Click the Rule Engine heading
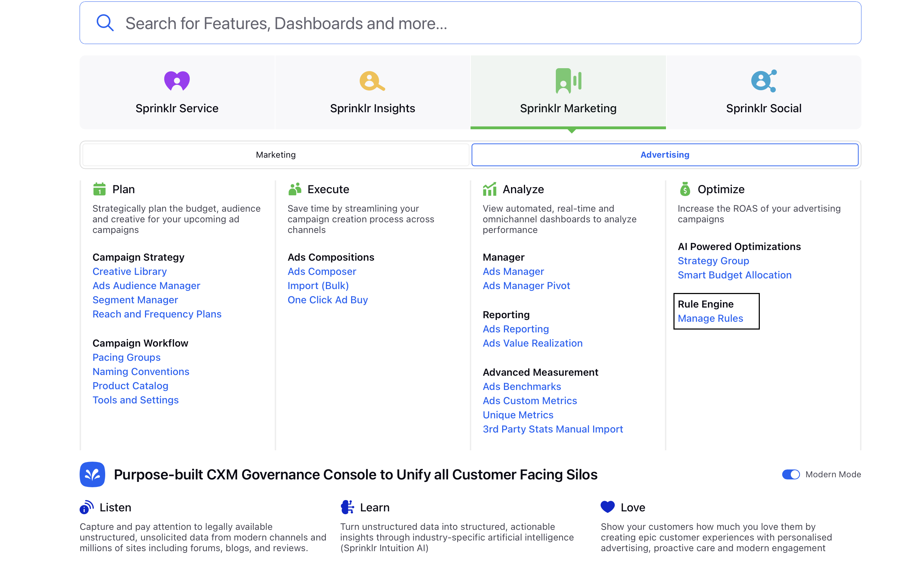Viewport: 924px width, 565px height. [x=705, y=304]
